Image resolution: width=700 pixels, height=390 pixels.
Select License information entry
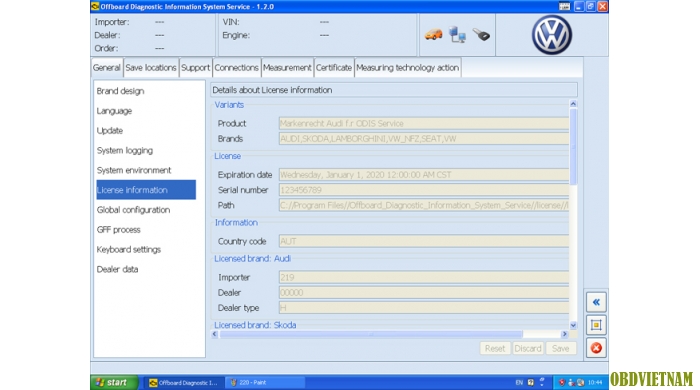click(x=146, y=190)
